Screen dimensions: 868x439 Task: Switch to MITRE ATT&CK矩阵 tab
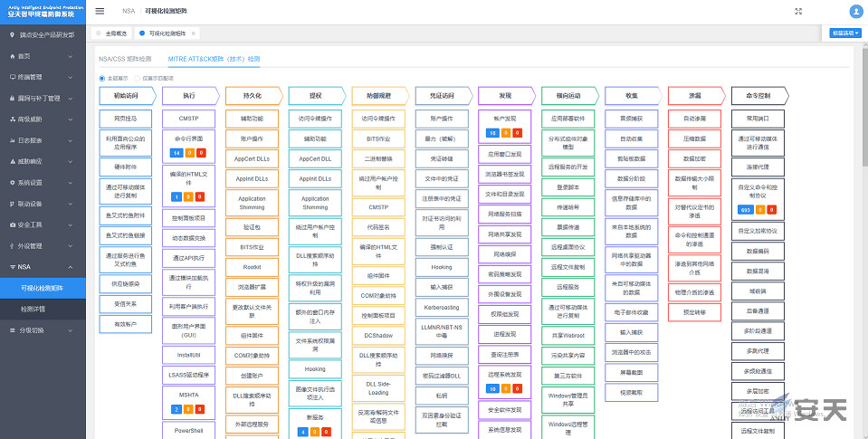coord(214,59)
